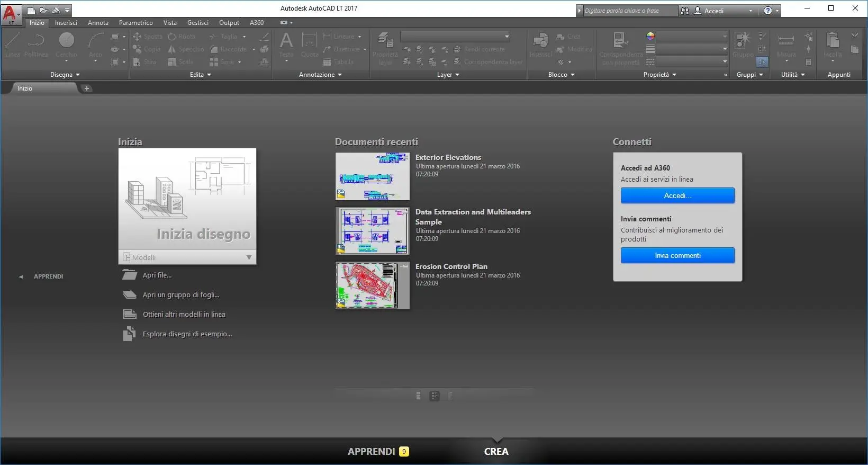Expand the Utilità panel dropdown
This screenshot has height=465, width=868.
tap(793, 75)
